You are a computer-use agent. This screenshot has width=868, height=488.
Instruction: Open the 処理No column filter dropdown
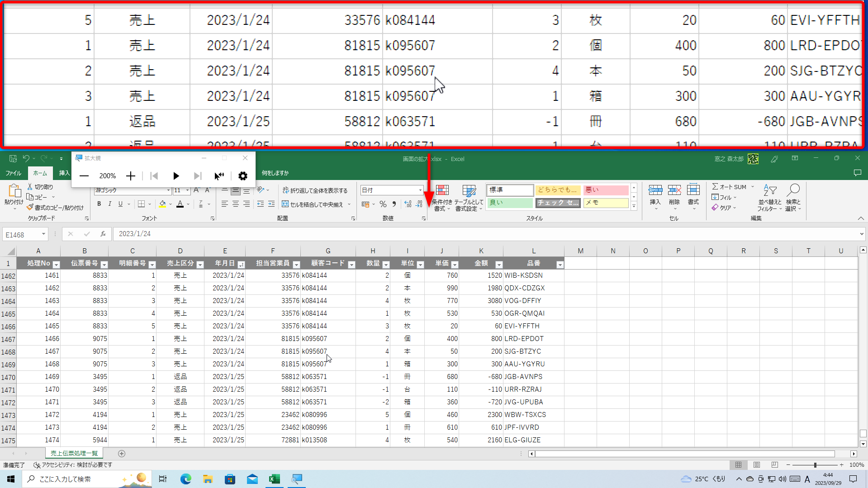click(57, 265)
